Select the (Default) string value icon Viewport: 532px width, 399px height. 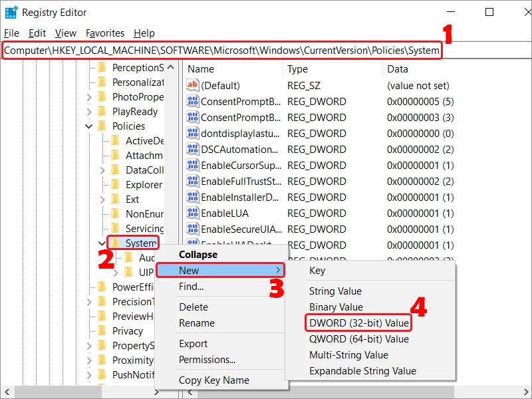[x=192, y=85]
